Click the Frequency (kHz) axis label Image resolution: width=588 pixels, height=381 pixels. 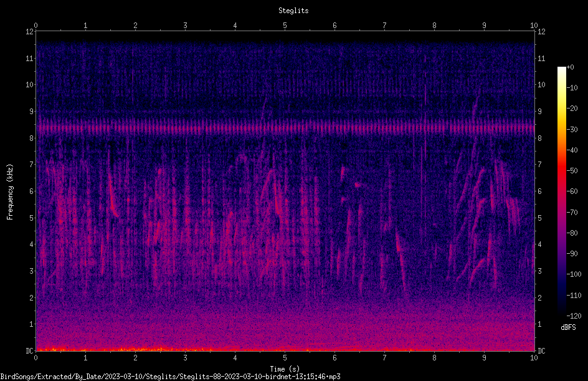tap(10, 192)
